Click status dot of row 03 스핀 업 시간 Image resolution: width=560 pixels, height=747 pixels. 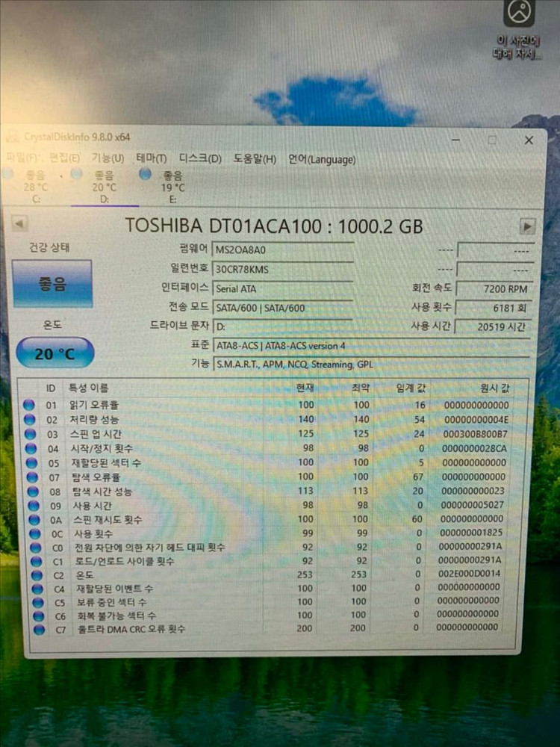tap(30, 434)
